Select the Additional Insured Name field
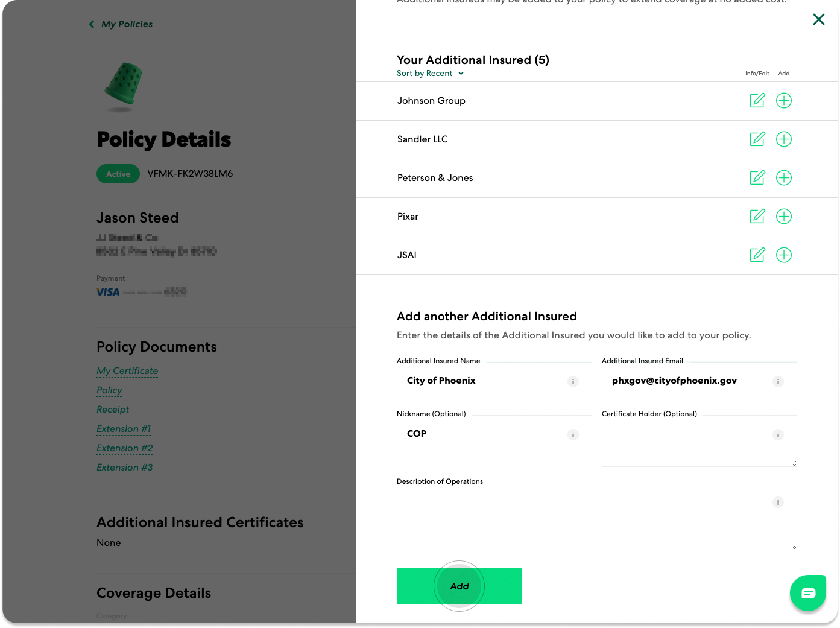Image resolution: width=840 pixels, height=628 pixels. (x=494, y=381)
